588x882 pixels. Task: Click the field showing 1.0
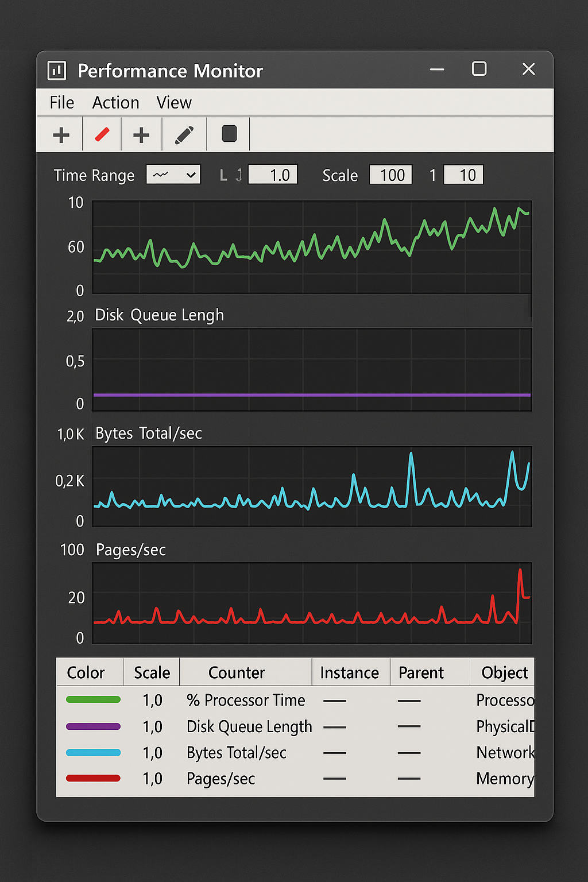point(273,175)
